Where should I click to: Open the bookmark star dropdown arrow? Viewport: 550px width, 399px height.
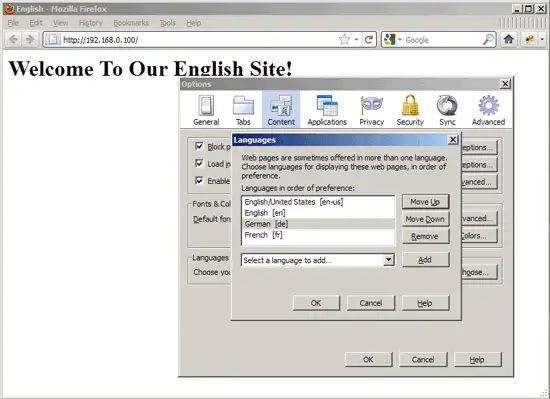click(x=356, y=40)
